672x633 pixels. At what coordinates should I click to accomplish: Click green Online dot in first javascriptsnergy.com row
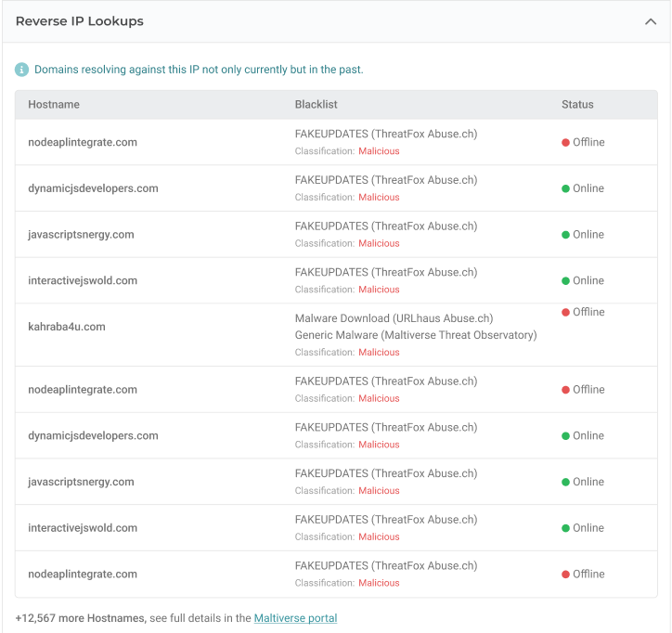pyautogui.click(x=565, y=235)
